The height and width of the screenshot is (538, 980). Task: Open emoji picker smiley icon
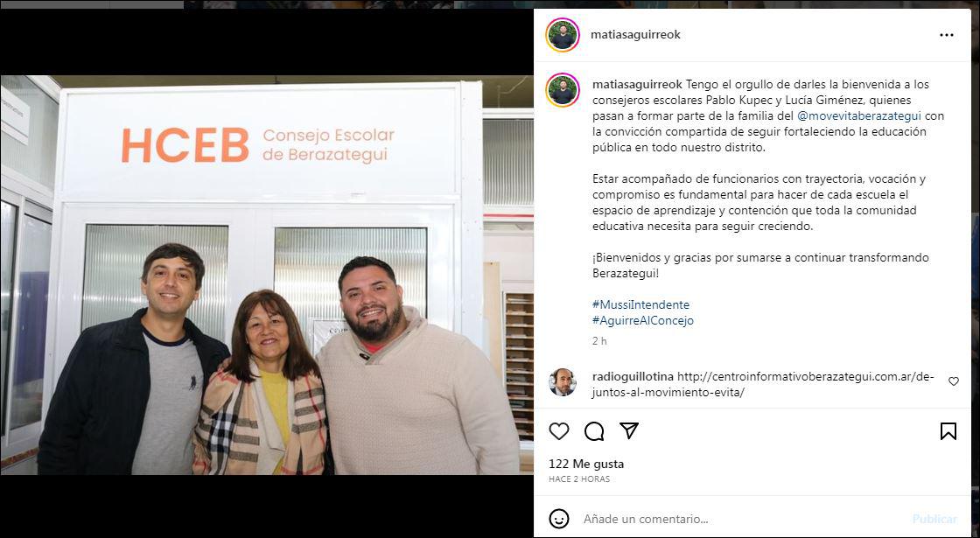559,519
